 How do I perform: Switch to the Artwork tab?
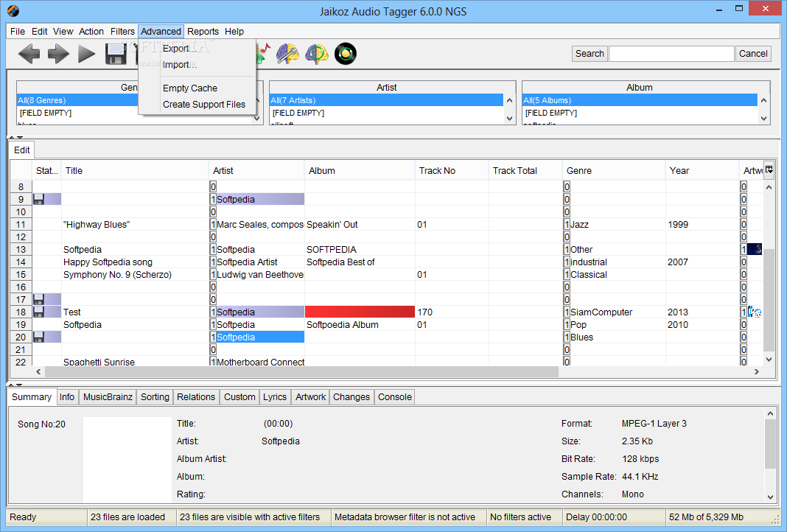point(310,397)
